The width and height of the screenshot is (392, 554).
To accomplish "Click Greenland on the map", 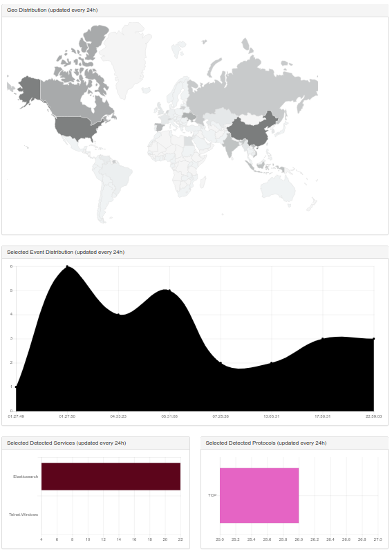I will click(x=125, y=58).
